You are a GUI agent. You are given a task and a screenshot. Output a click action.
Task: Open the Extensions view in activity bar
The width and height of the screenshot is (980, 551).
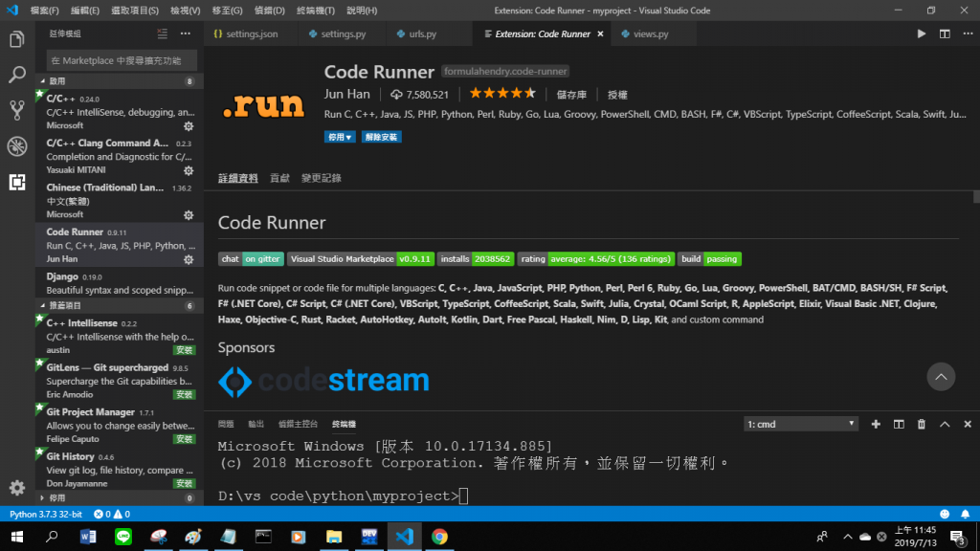pyautogui.click(x=17, y=182)
